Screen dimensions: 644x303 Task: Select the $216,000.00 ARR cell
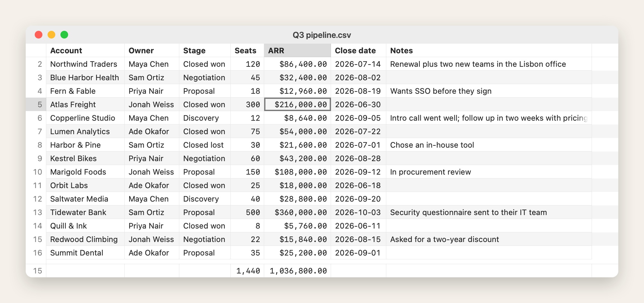tap(297, 104)
